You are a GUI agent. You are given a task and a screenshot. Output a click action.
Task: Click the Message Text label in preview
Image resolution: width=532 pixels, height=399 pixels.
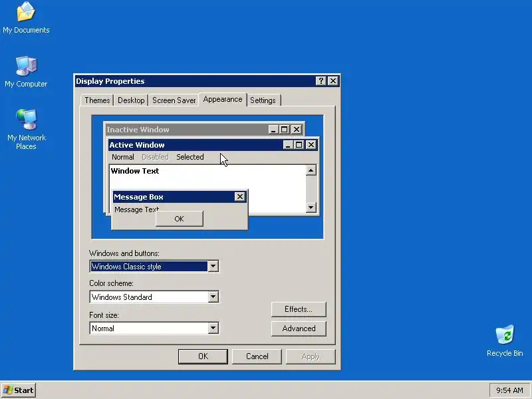tap(136, 209)
